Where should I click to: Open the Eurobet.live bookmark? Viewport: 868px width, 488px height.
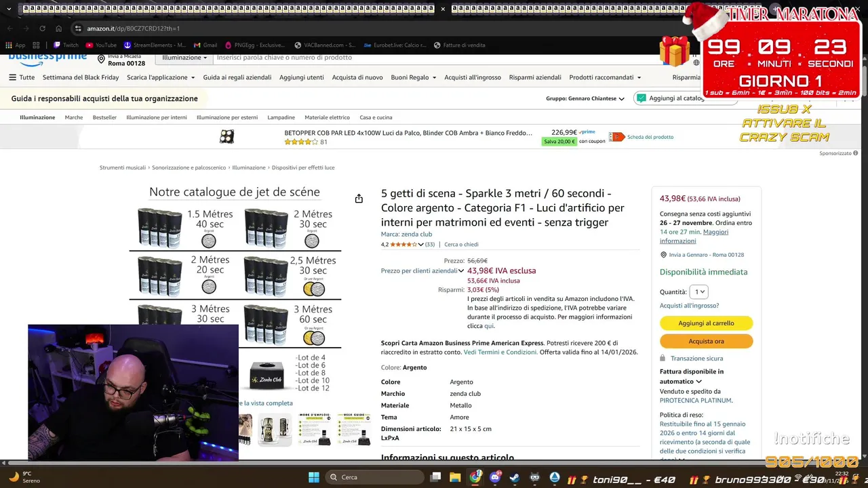click(x=395, y=45)
